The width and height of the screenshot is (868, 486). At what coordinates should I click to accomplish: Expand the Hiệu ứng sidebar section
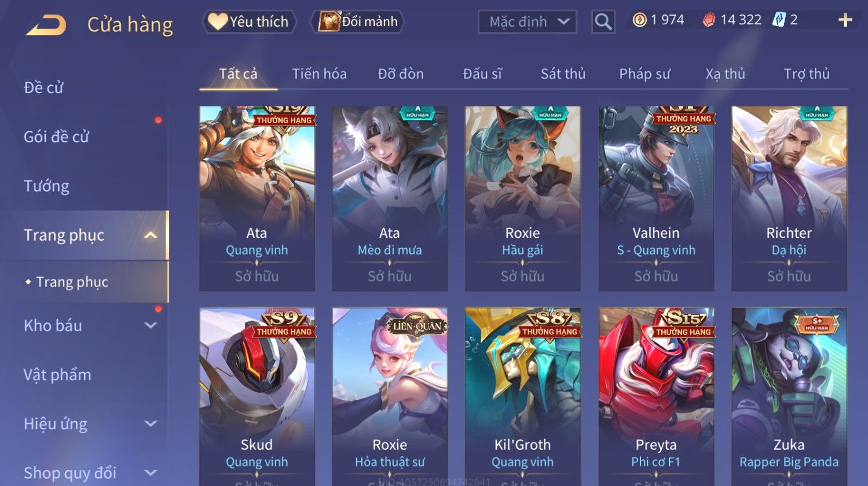(x=151, y=424)
